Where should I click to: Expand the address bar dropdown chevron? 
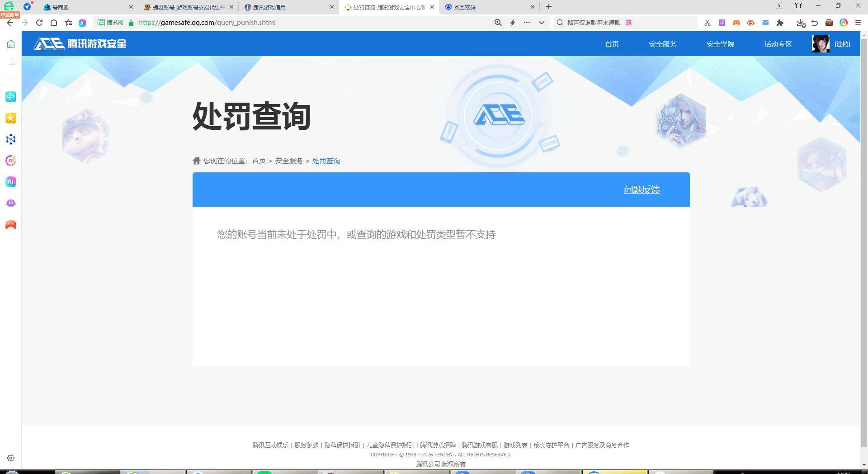point(542,23)
